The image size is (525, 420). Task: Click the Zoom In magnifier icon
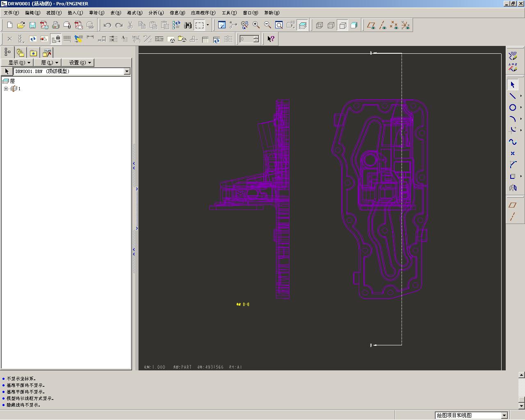(256, 25)
